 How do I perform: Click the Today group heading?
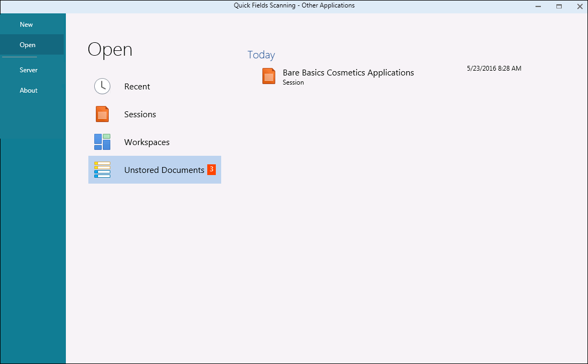coord(261,55)
